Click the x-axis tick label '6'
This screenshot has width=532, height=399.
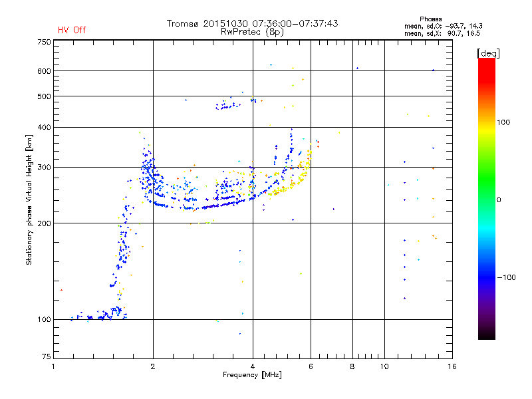click(311, 366)
